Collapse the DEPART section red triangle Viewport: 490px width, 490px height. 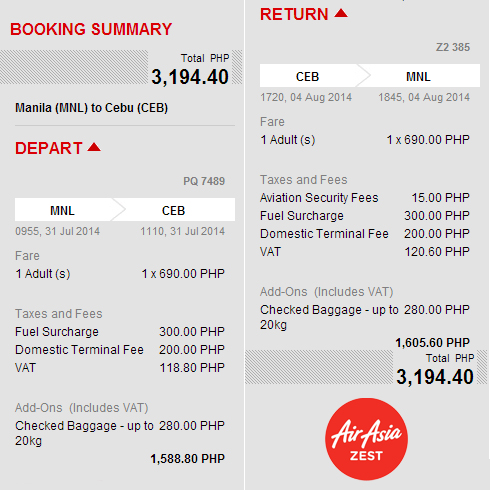[x=94, y=147]
